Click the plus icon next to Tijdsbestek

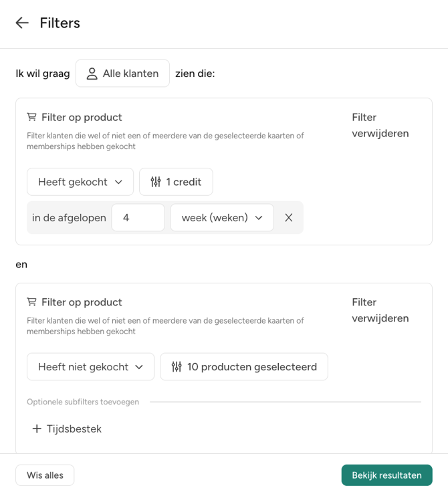(37, 428)
